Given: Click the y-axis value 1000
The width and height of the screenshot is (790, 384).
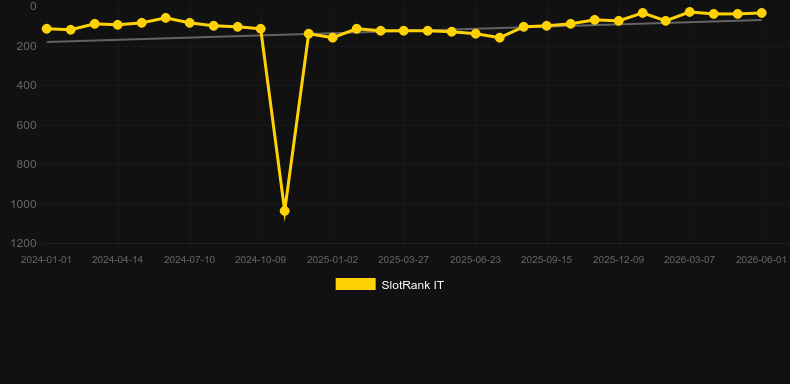Looking at the screenshot, I should pos(24,204).
